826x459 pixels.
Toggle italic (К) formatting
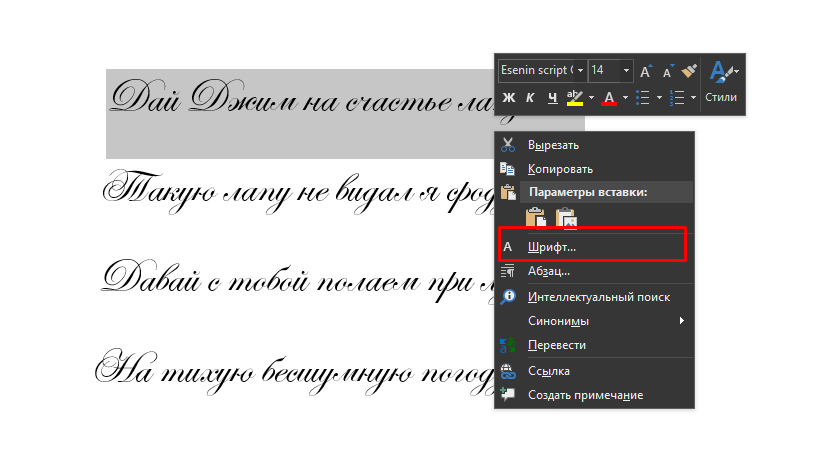pyautogui.click(x=529, y=98)
